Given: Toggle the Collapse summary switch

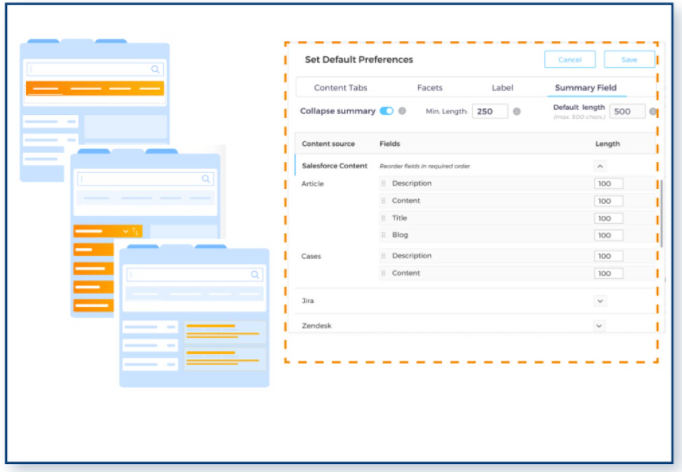Looking at the screenshot, I should [x=386, y=111].
